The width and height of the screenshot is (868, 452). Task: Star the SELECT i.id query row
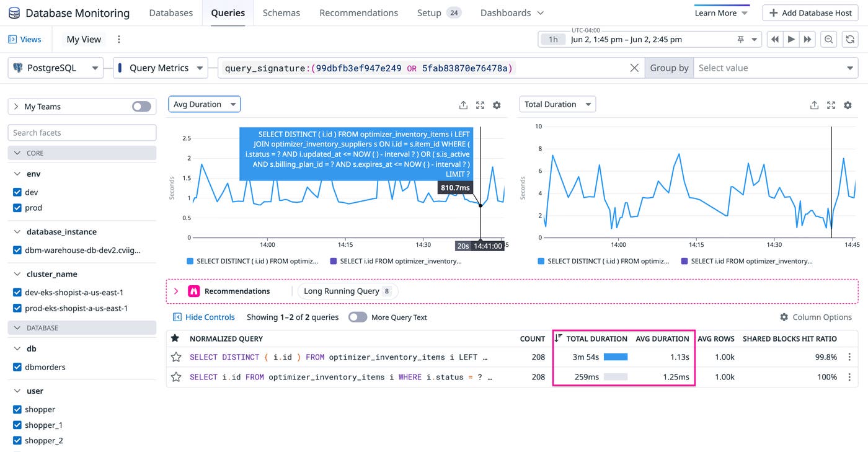(x=176, y=377)
